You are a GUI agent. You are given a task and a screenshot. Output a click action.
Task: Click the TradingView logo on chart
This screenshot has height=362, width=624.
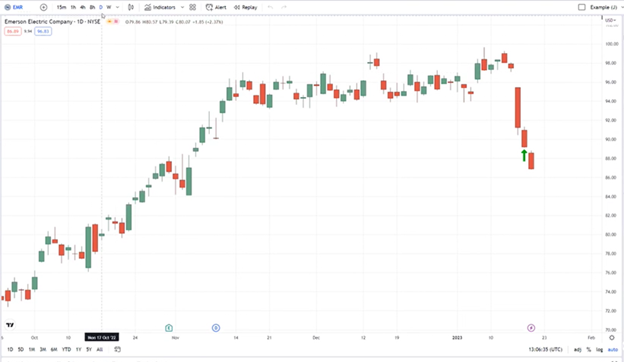point(10,325)
